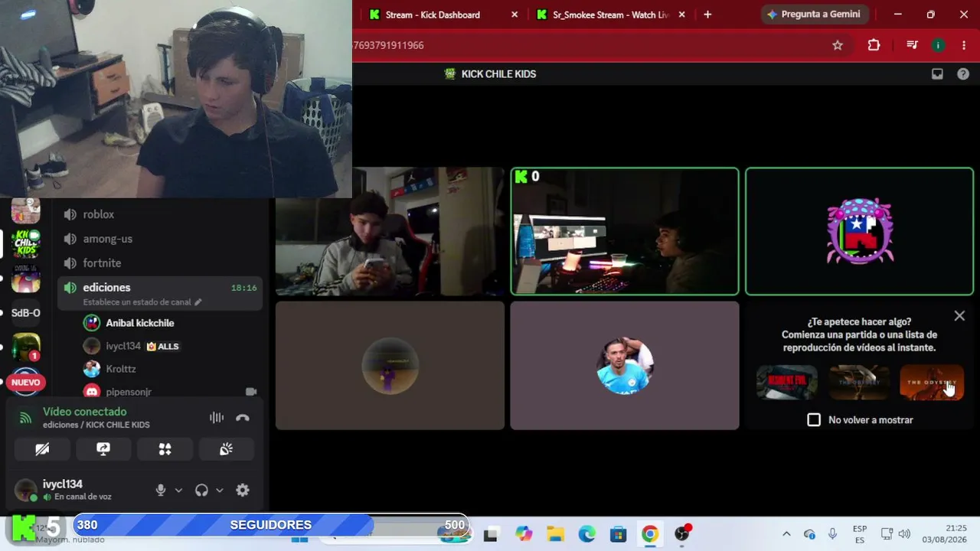Image resolution: width=980 pixels, height=551 pixels.
Task: Share your screen in Discord
Action: click(x=103, y=449)
